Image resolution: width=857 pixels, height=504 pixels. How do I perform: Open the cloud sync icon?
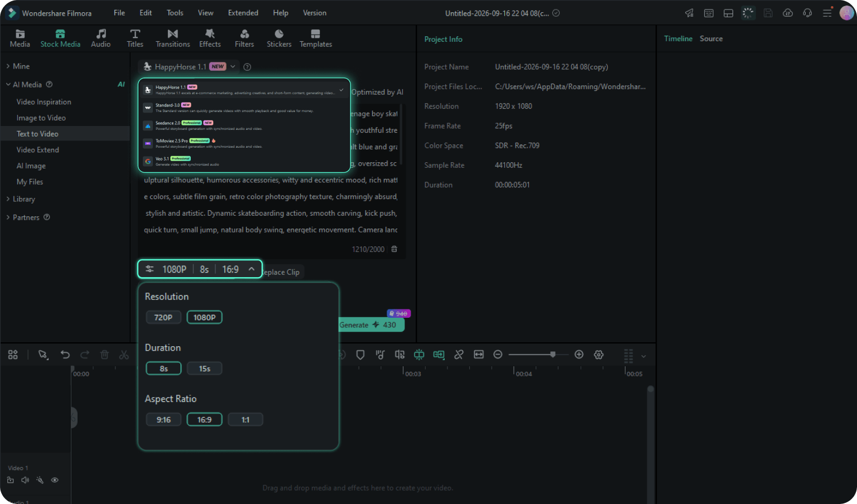(788, 13)
